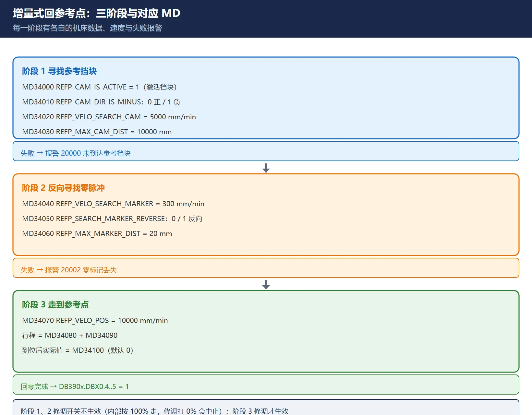Click the alarm text '报警 20000 未到达参考挡块'
The height and width of the screenshot is (415, 532).
(88, 153)
